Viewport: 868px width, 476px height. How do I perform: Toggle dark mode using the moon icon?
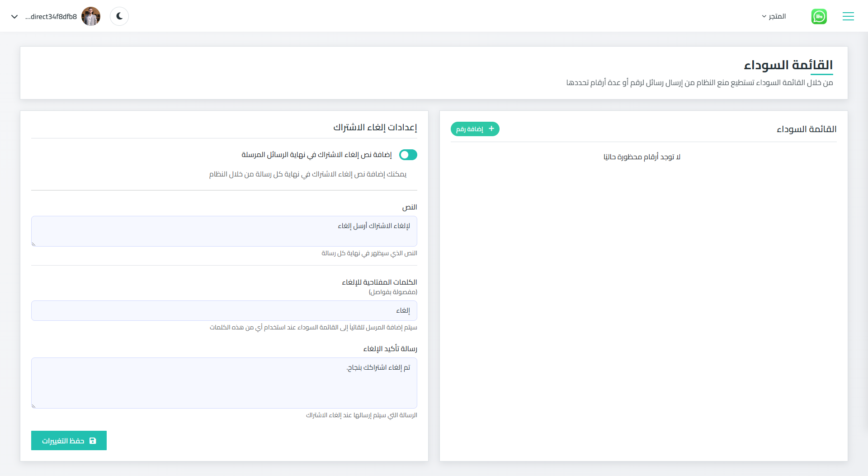119,16
